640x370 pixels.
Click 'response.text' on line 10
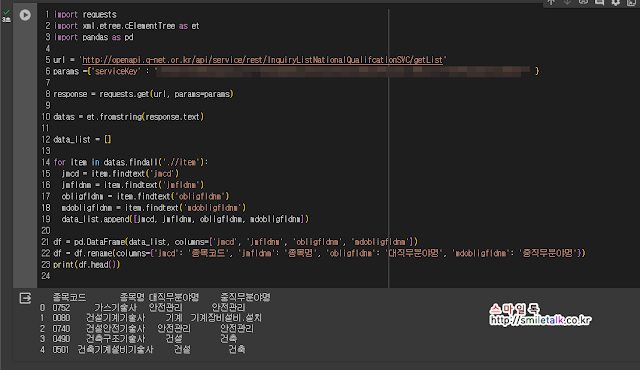coord(172,117)
